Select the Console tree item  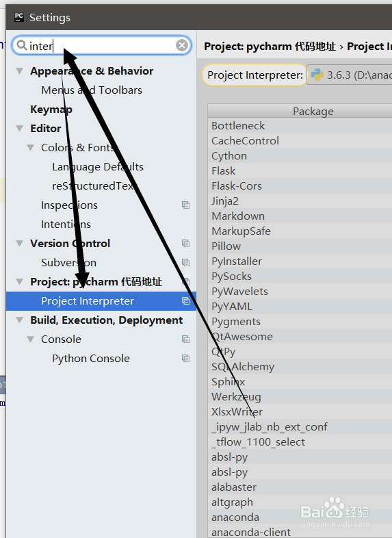click(x=61, y=340)
